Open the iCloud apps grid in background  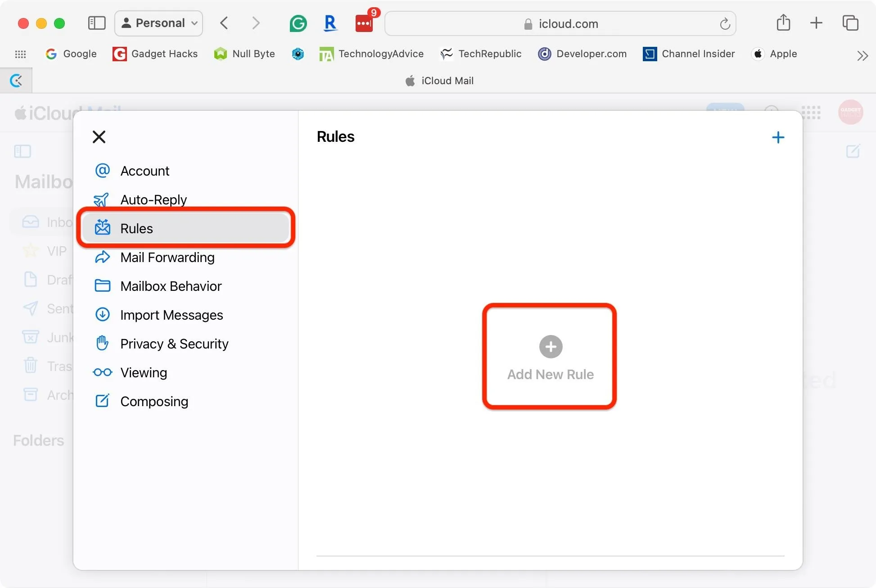point(813,112)
